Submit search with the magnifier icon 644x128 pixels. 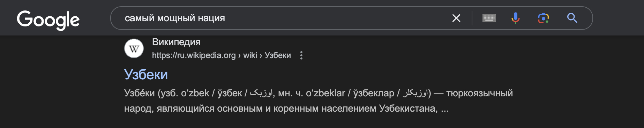[572, 18]
